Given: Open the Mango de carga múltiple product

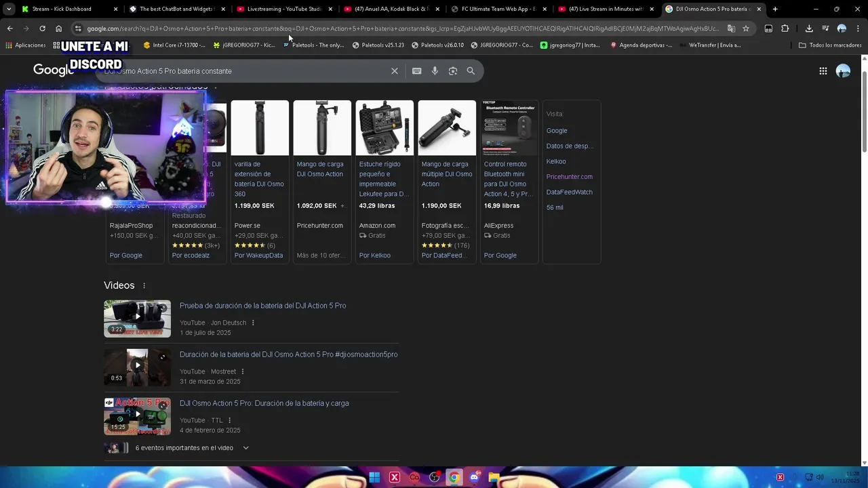Looking at the screenshot, I should 446,174.
